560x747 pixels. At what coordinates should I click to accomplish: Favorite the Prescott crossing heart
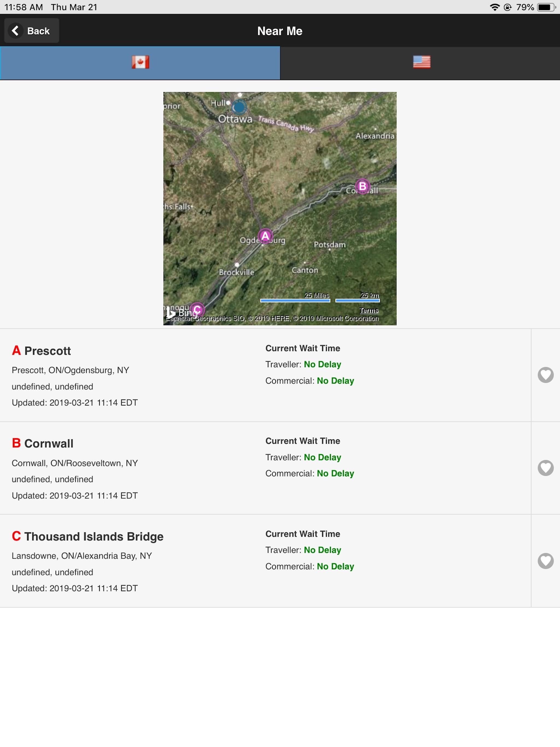coord(545,375)
